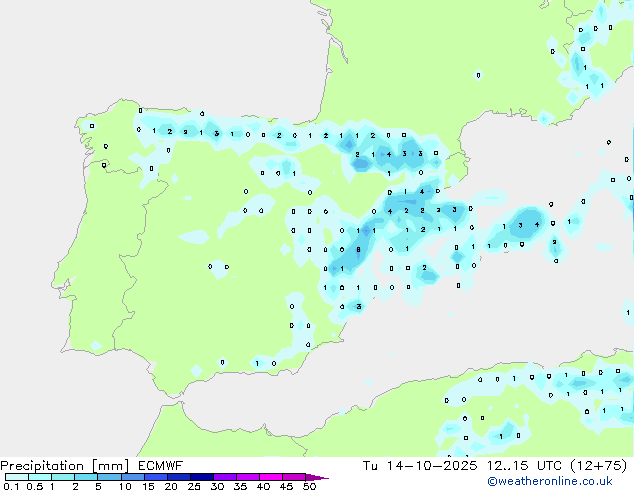Click the legend label '35'

[240, 486]
